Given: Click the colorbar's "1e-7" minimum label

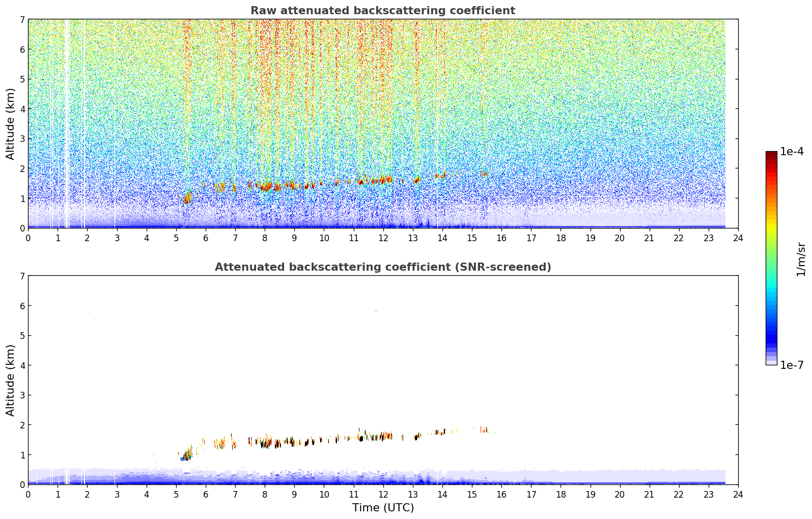Looking at the screenshot, I should click(x=792, y=365).
